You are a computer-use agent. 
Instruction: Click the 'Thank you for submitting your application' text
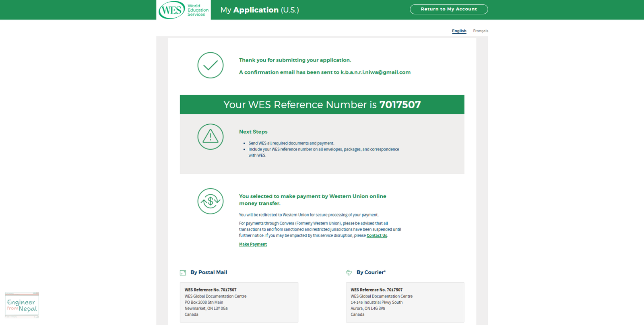[295, 60]
